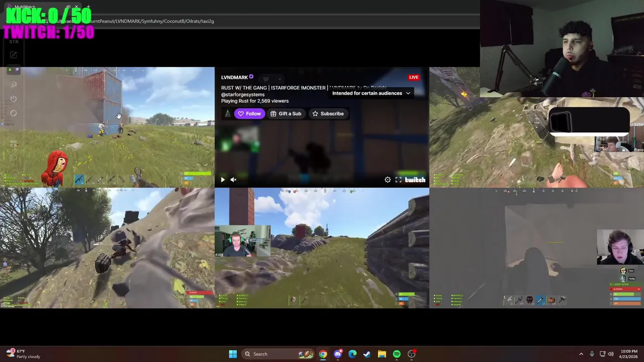Open Spotify from the taskbar
Image resolution: width=644 pixels, height=362 pixels.
click(x=396, y=354)
